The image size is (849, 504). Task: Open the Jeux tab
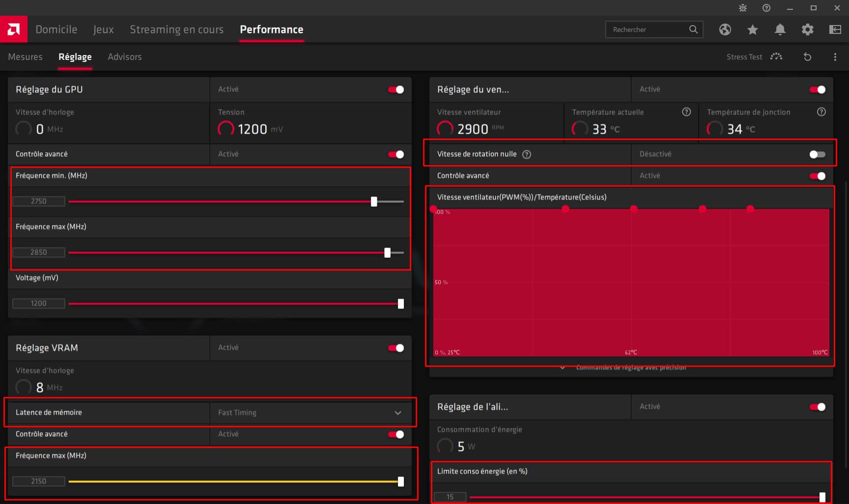click(x=103, y=29)
